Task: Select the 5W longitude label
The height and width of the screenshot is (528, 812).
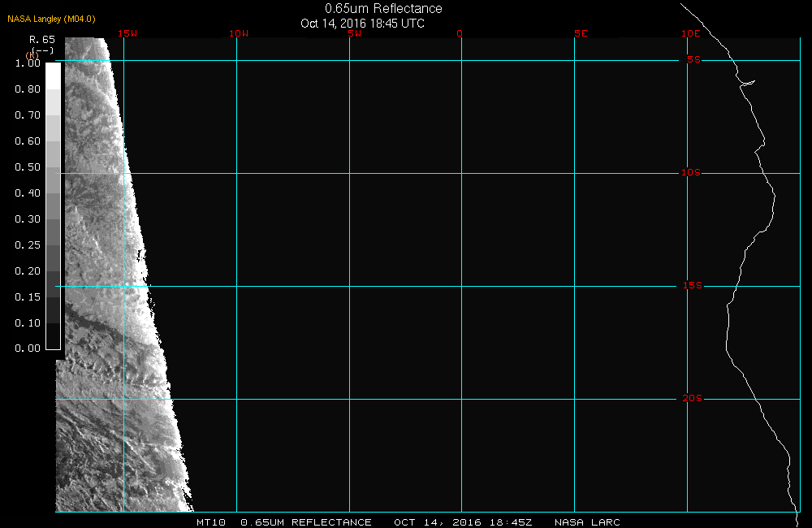Action: tap(354, 33)
